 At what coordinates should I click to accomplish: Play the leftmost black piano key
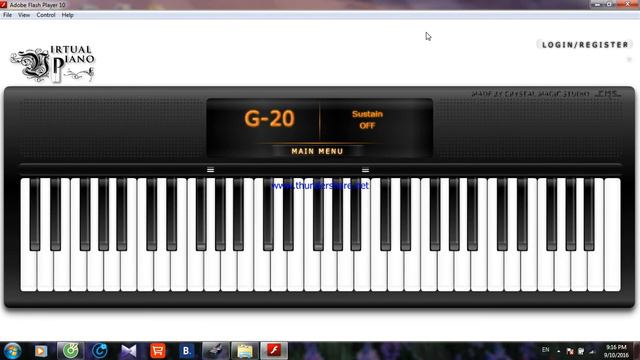35,214
